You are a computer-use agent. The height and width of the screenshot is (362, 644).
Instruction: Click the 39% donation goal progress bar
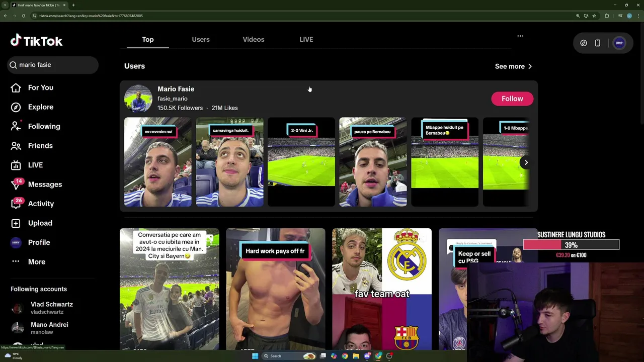coord(571,245)
